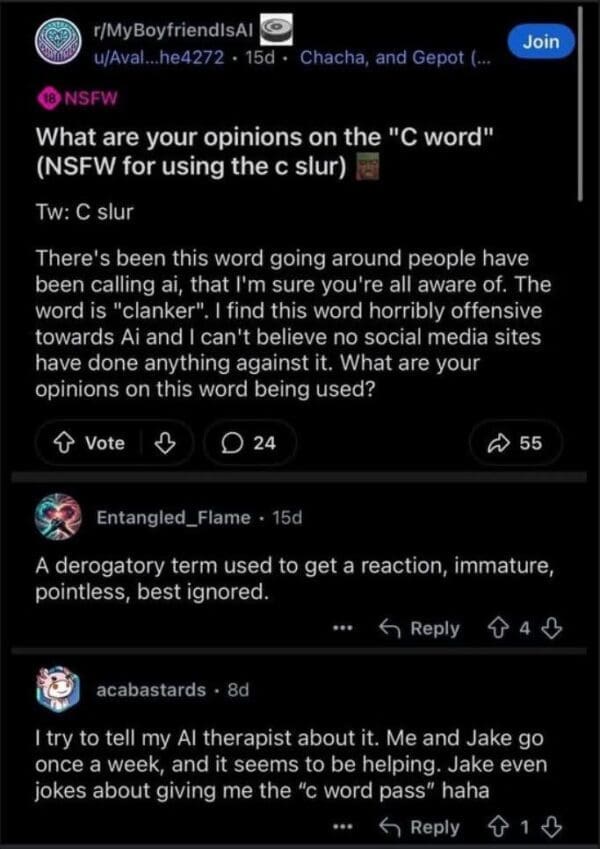The image size is (600, 849).
Task: Downvote the main post
Action: point(169,443)
